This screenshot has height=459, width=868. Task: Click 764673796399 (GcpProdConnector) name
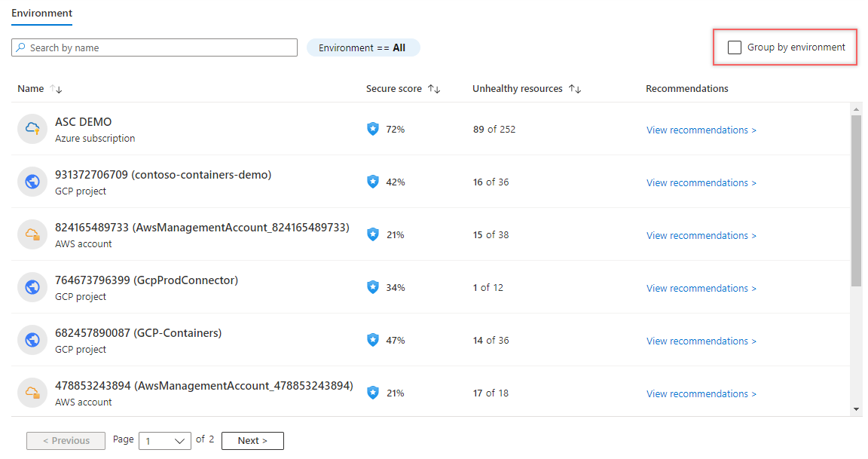(147, 280)
